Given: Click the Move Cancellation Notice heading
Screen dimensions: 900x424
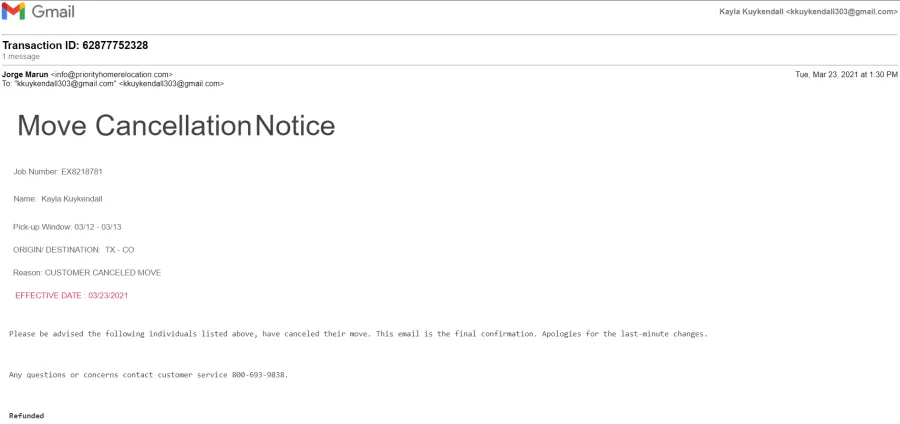Looking at the screenshot, I should [176, 126].
